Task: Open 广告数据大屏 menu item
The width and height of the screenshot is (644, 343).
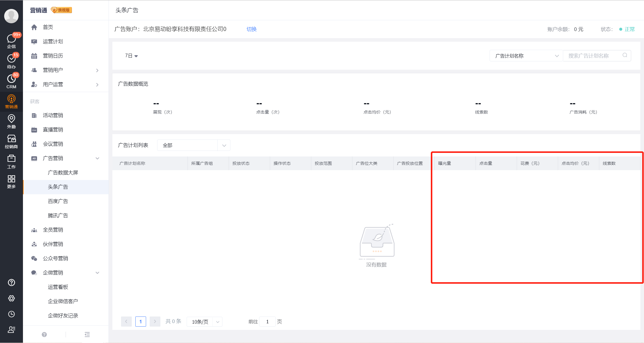Action: click(63, 173)
